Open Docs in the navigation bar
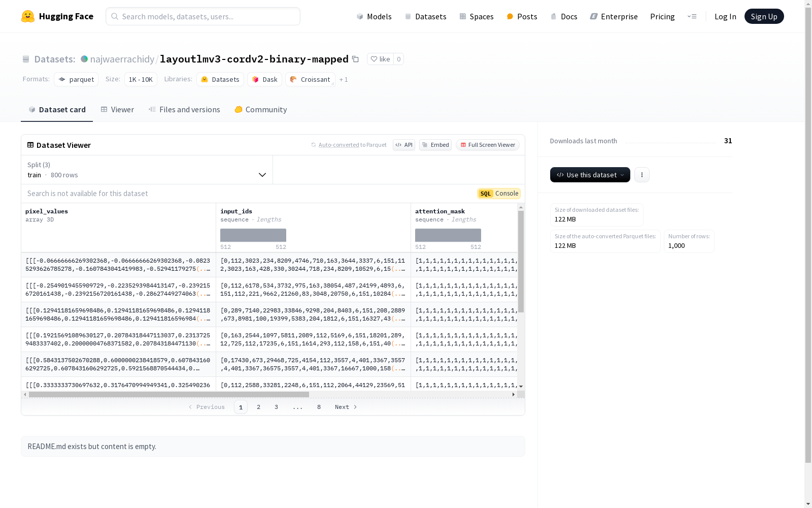812x508 pixels. 564,16
